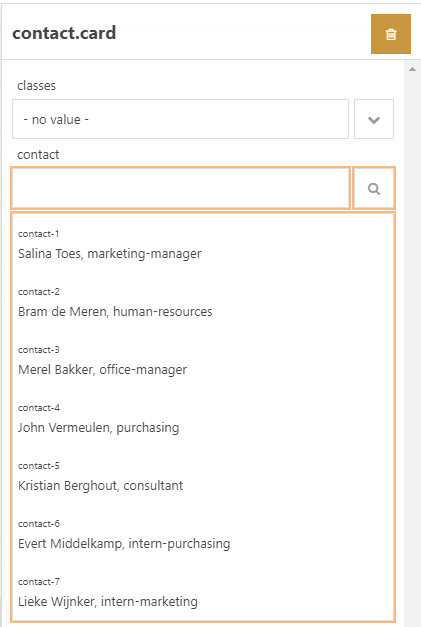Click the magnifier search icon
421x627 pixels.
click(374, 188)
